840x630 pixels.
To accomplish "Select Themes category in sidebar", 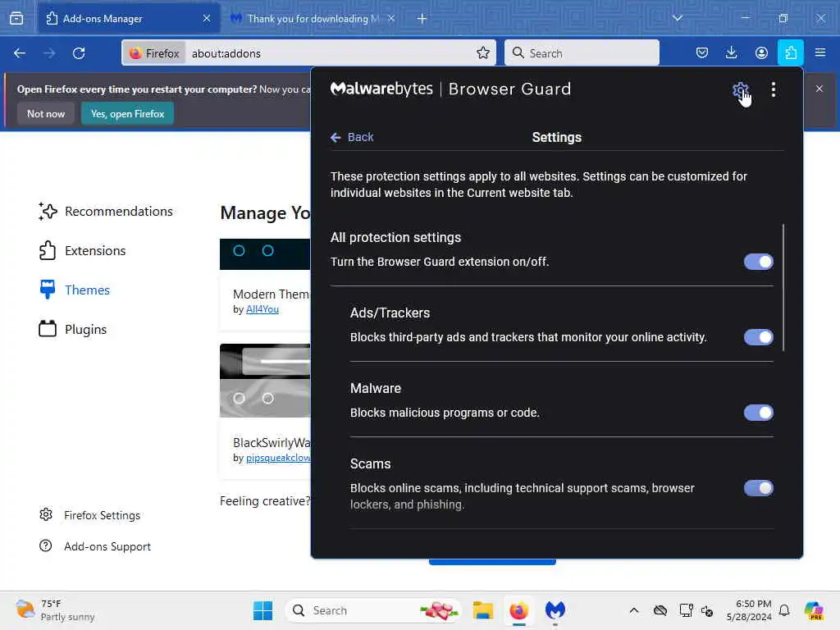I will point(75,290).
